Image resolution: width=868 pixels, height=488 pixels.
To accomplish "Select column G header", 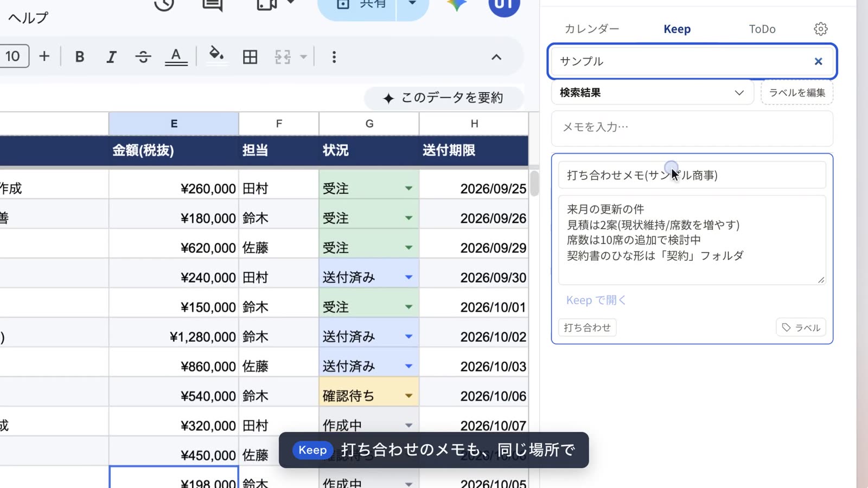I will pyautogui.click(x=369, y=124).
